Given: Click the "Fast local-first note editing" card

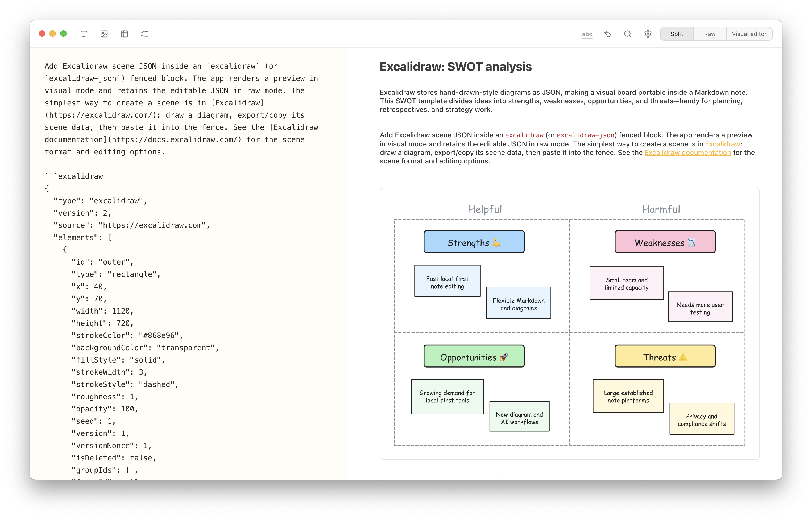Looking at the screenshot, I should (447, 281).
